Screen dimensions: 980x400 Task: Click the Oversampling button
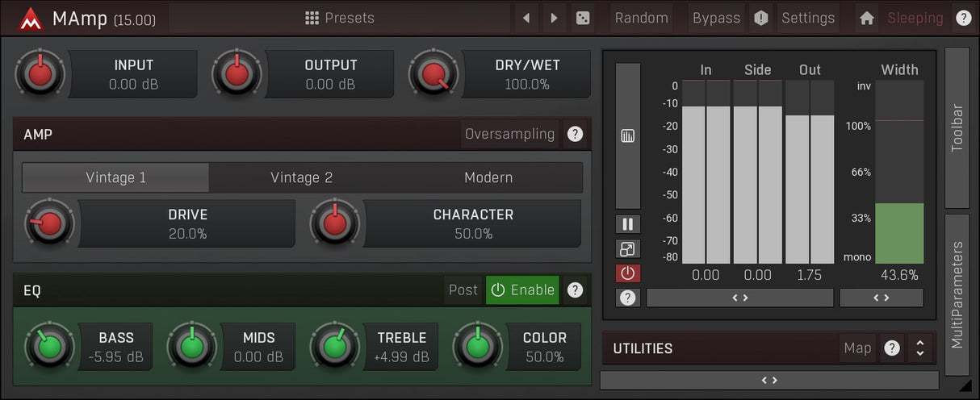509,134
